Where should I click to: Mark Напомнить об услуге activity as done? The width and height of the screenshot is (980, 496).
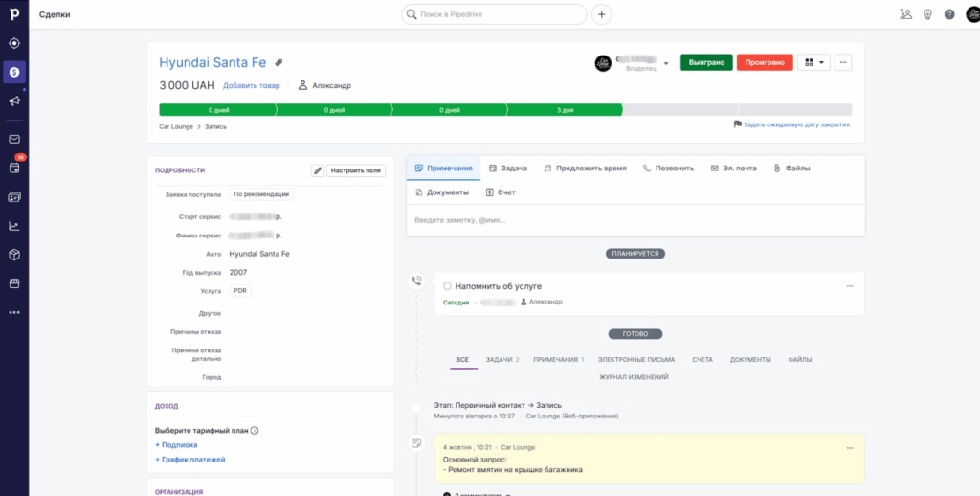click(447, 286)
